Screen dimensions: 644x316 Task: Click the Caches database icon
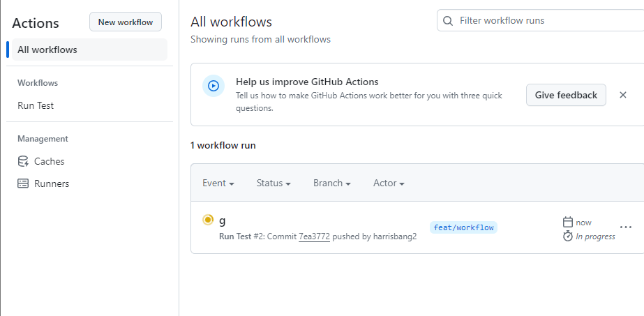pos(23,161)
